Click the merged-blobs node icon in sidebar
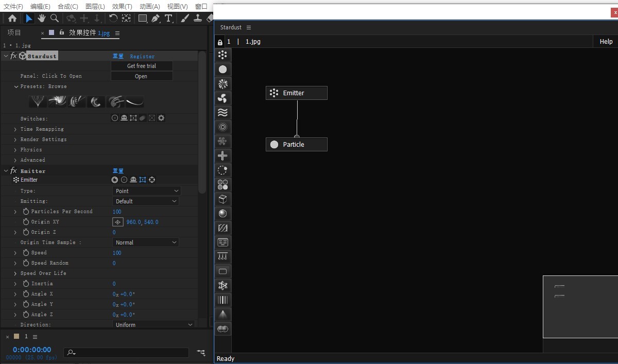 tap(222, 328)
